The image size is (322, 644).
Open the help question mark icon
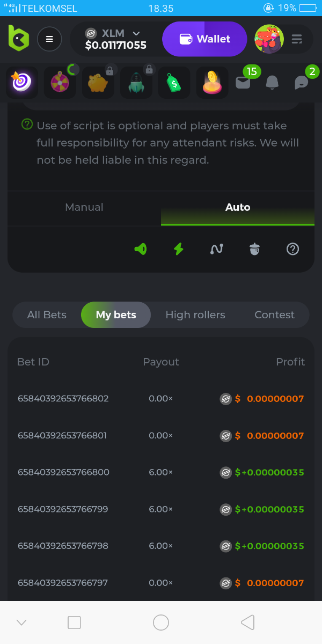point(292,249)
